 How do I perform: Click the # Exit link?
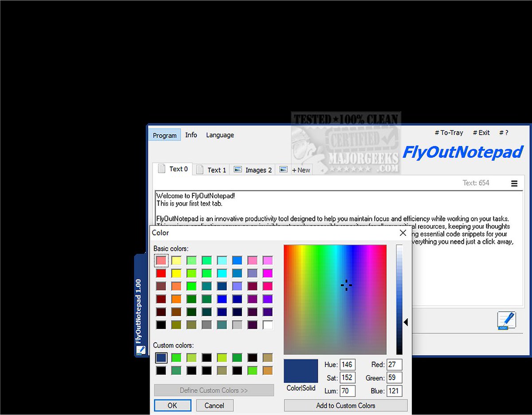pos(481,133)
